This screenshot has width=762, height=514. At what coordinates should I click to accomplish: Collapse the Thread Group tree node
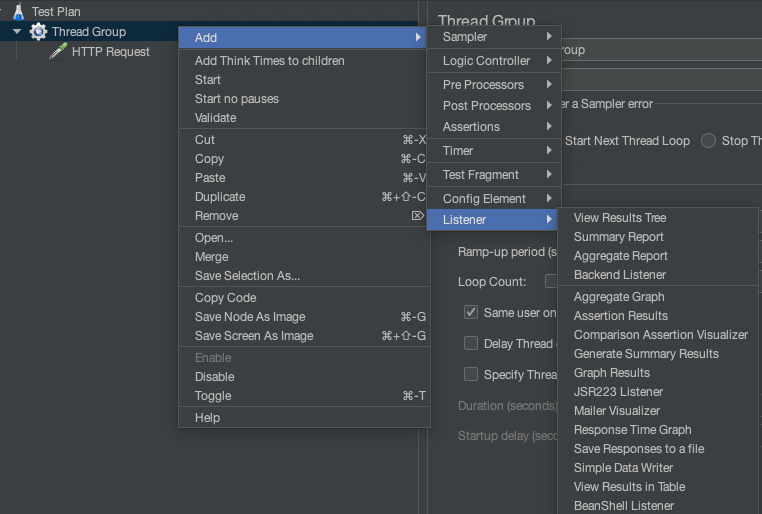coord(17,32)
